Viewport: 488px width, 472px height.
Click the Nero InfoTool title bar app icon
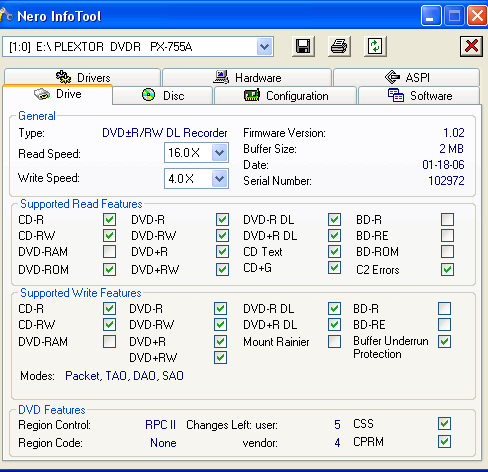pyautogui.click(x=6, y=15)
